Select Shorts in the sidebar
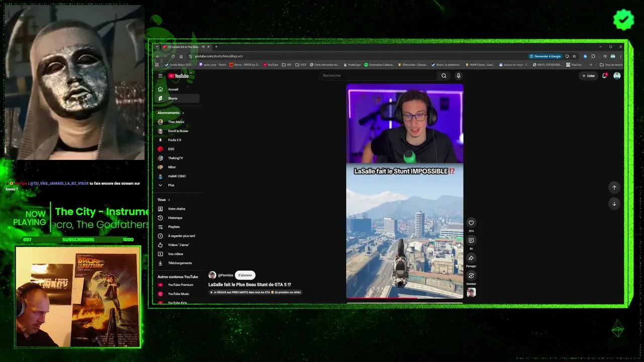644x362 pixels. (x=177, y=99)
